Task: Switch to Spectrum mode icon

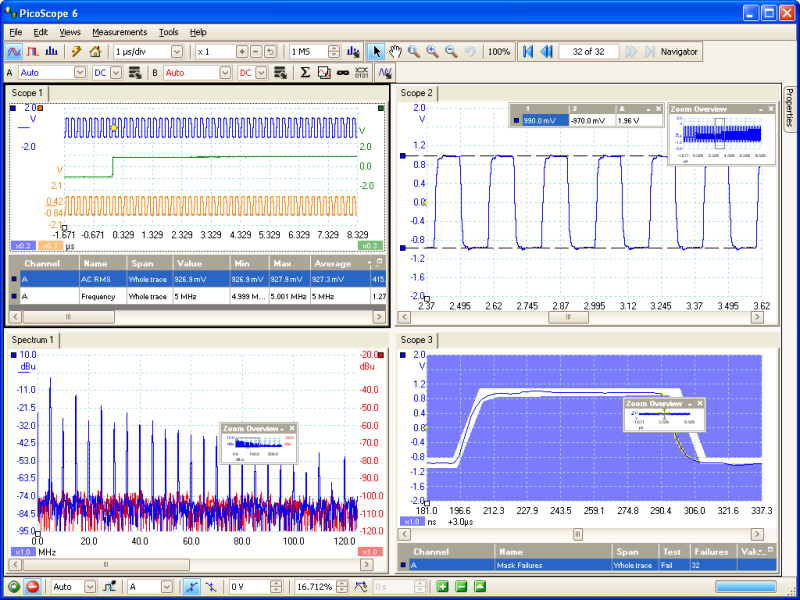Action: (x=50, y=51)
